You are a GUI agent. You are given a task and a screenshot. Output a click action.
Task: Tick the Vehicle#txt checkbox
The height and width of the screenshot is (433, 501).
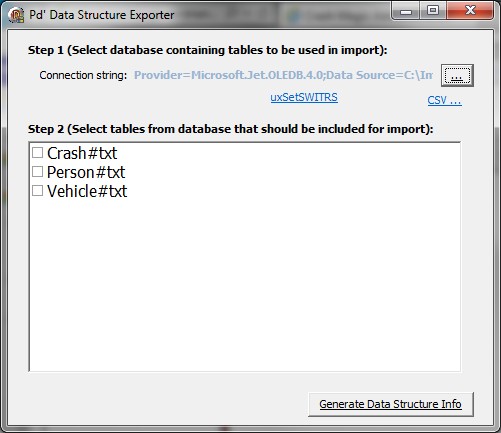[x=37, y=191]
